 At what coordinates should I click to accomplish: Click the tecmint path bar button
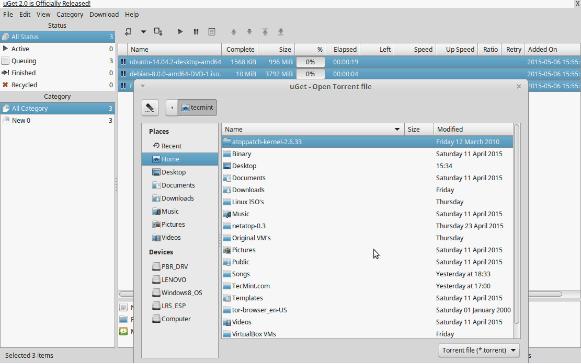coord(197,108)
